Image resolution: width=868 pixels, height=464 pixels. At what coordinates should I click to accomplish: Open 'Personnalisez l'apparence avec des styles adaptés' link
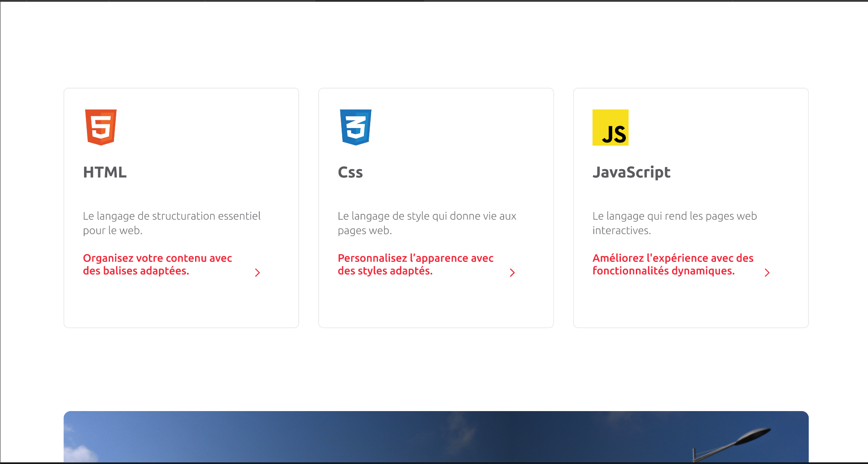tap(415, 265)
